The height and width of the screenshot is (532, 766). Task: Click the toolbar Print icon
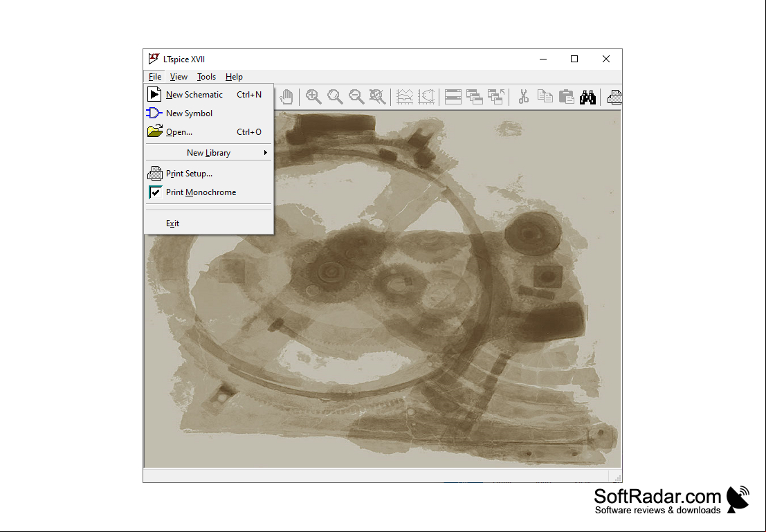click(614, 97)
